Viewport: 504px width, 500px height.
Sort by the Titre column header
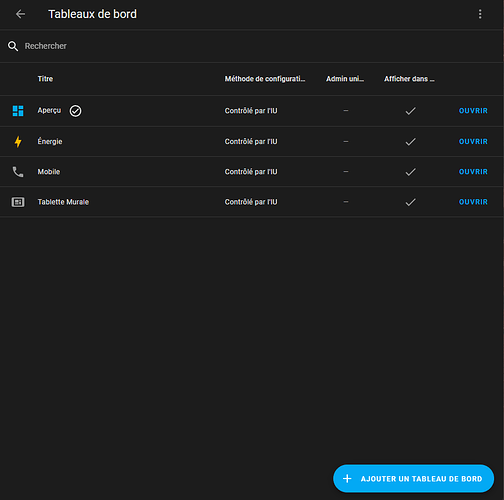[x=45, y=79]
